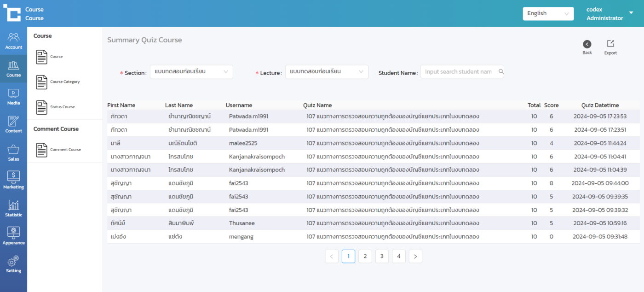This screenshot has width=644, height=292.
Task: Expand the Lecture dropdown
Action: point(327,72)
